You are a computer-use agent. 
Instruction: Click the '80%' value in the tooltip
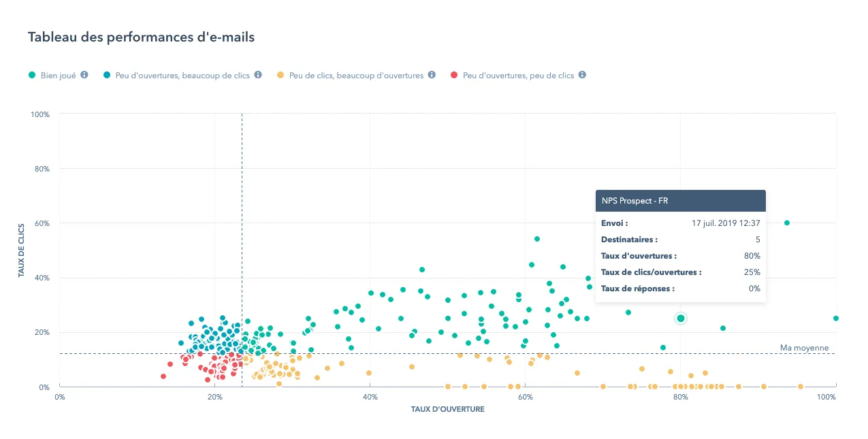[x=753, y=255]
